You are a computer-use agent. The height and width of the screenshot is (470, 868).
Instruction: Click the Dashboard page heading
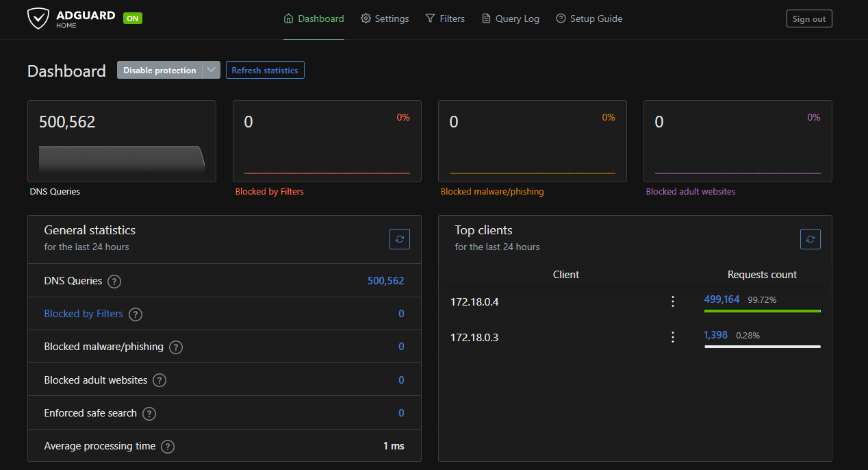(x=66, y=71)
